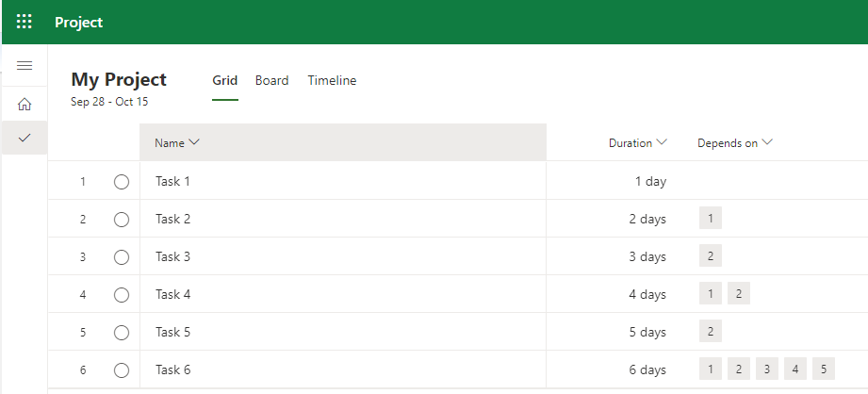Click the My Project title
This screenshot has height=394, width=868.
(119, 80)
